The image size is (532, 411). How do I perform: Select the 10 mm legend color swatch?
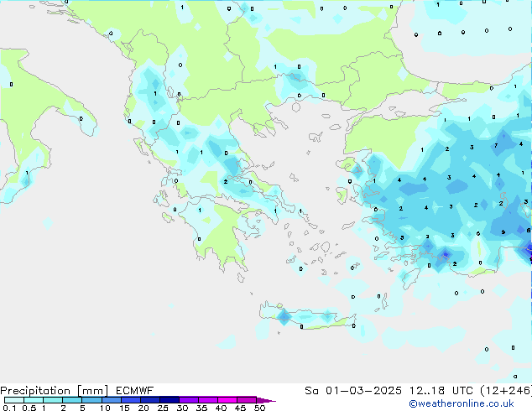[x=111, y=400]
